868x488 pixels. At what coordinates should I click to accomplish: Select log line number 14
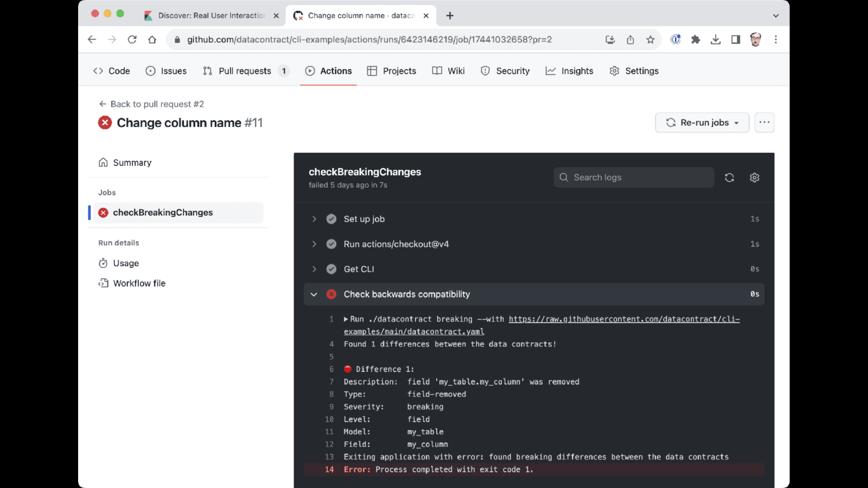[329, 470]
